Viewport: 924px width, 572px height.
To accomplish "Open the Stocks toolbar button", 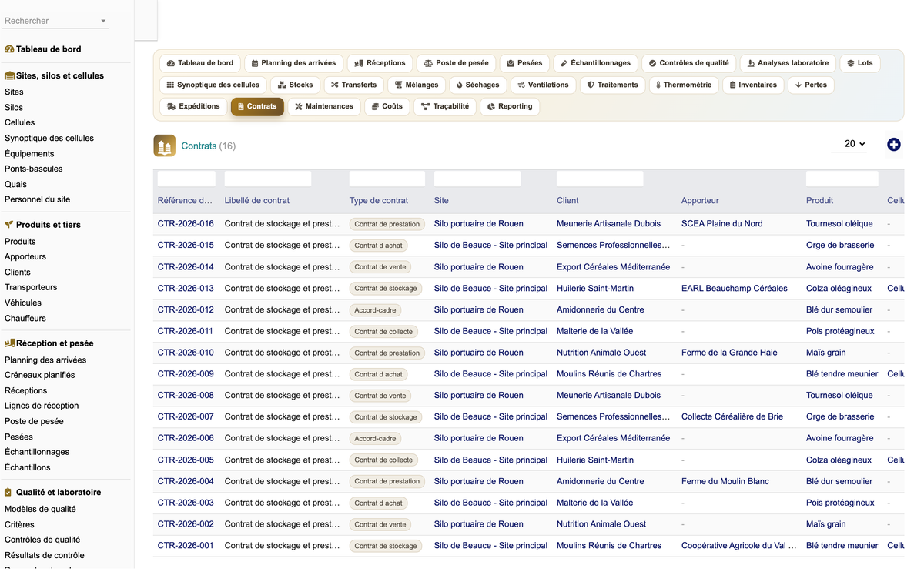I will click(x=296, y=85).
